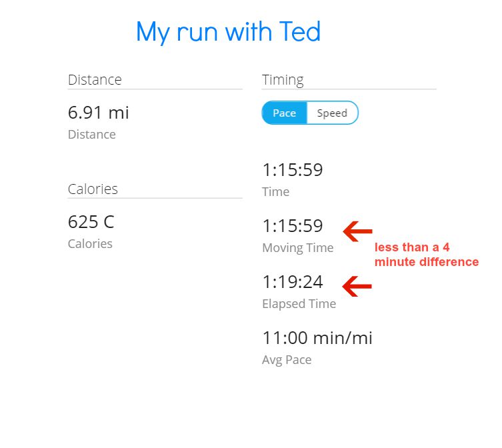Click the red arrow beside Elapsed Time

click(357, 286)
